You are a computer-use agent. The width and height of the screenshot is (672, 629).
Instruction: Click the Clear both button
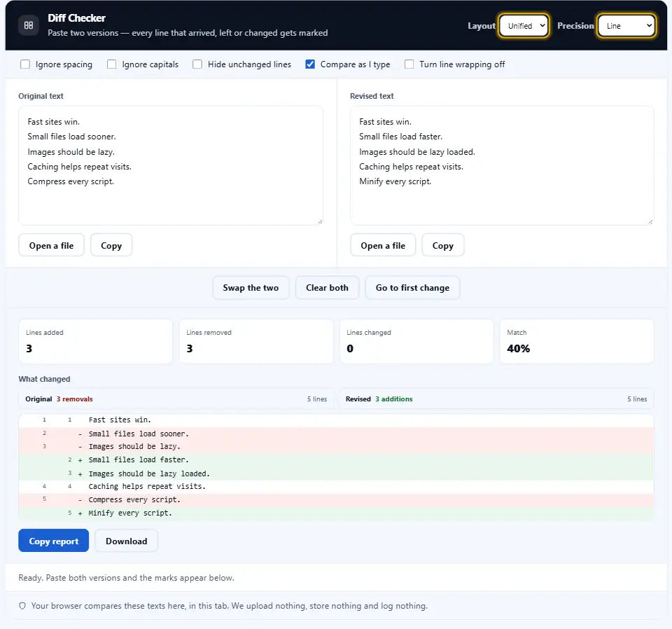pyautogui.click(x=327, y=288)
